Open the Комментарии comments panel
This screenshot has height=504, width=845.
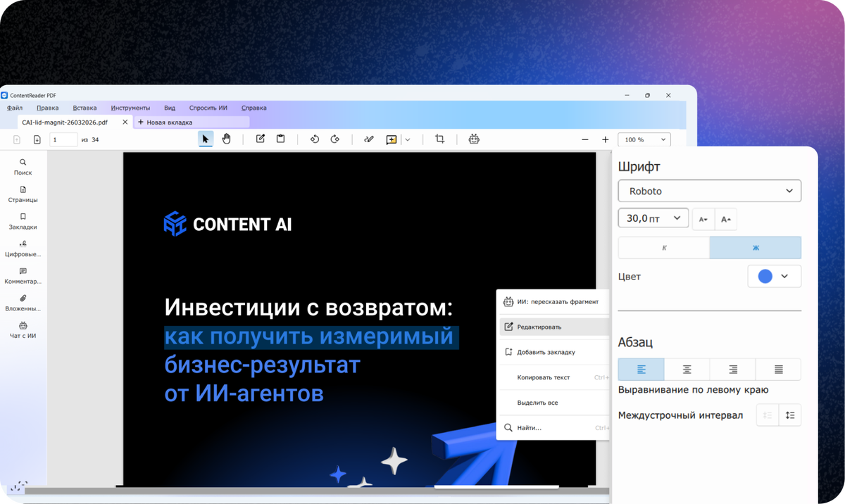click(x=23, y=276)
